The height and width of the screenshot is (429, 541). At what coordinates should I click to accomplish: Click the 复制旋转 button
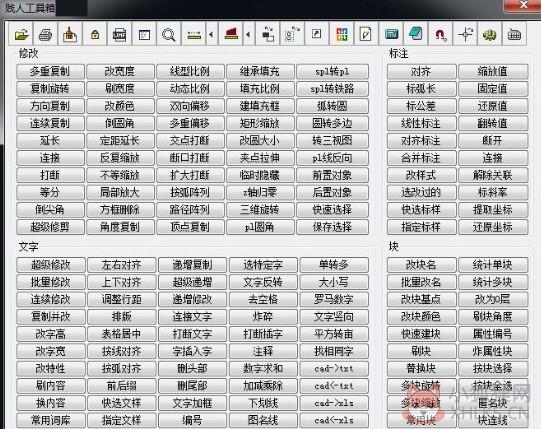pyautogui.click(x=50, y=89)
